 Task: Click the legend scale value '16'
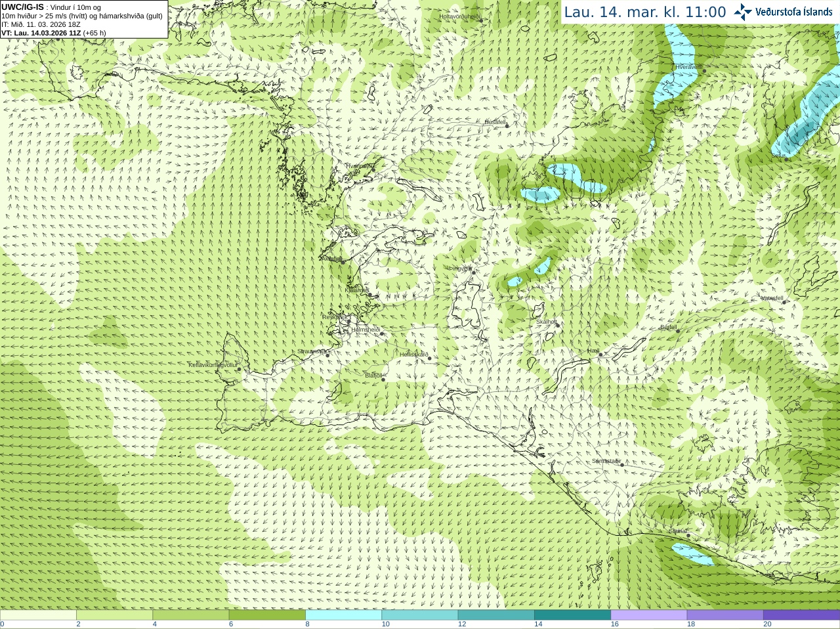614,624
